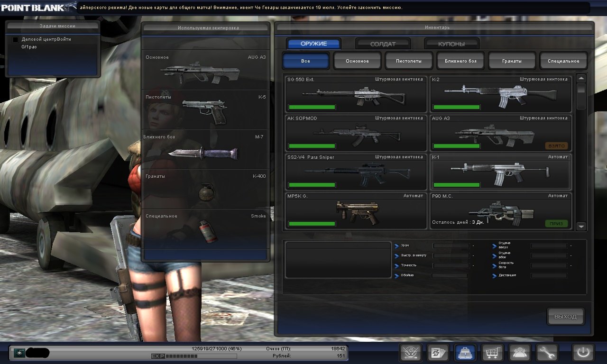
Task: Switch to the КУПОНЫ tab
Action: point(451,44)
